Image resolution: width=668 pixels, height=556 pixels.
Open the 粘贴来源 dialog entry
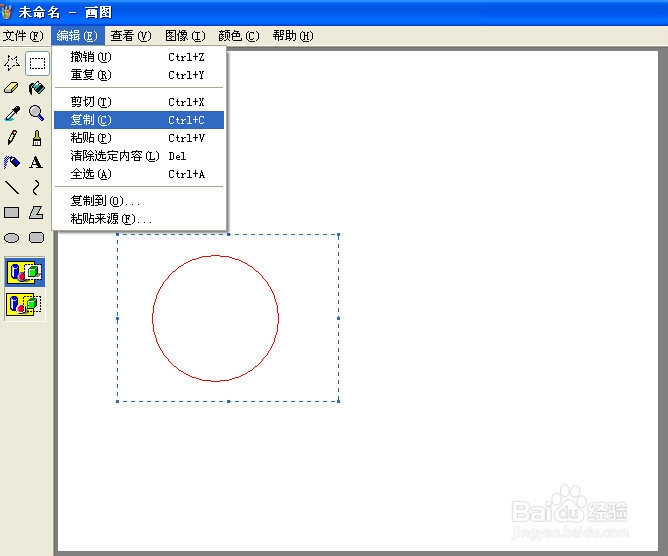[139, 219]
